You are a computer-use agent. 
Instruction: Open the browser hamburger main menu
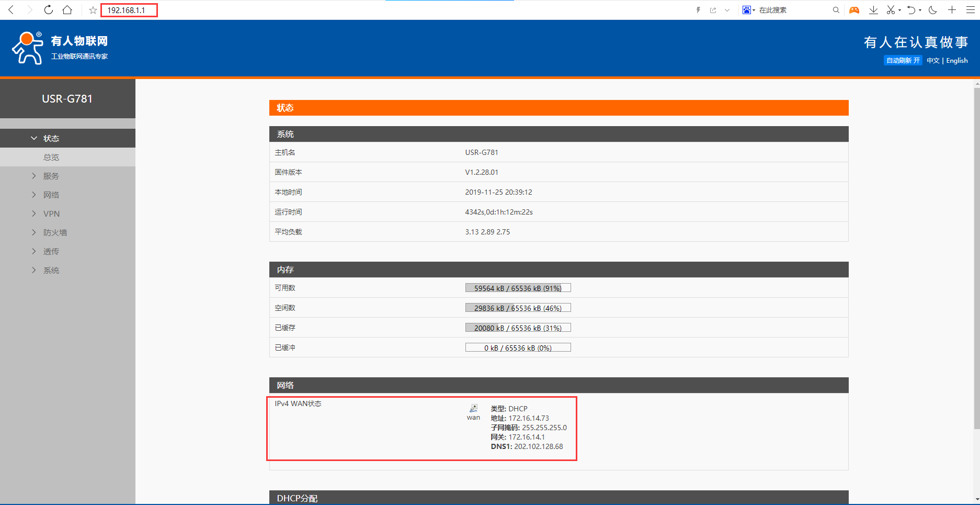point(971,10)
